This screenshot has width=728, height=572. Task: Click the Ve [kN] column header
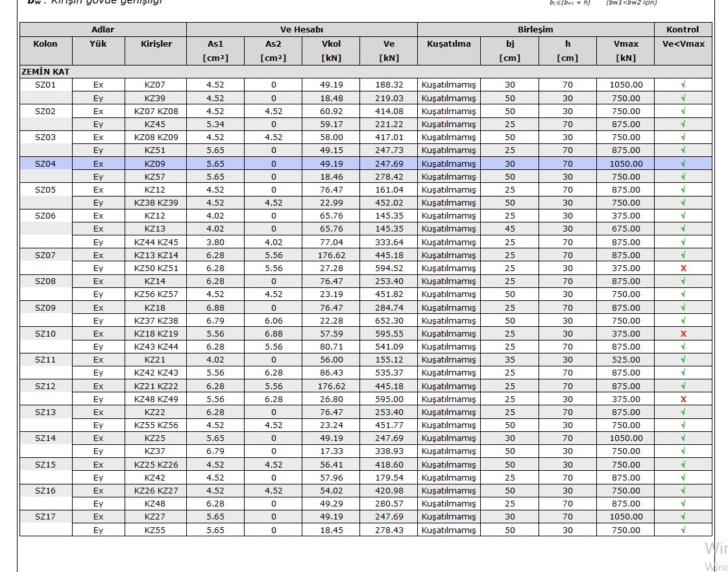(389, 51)
